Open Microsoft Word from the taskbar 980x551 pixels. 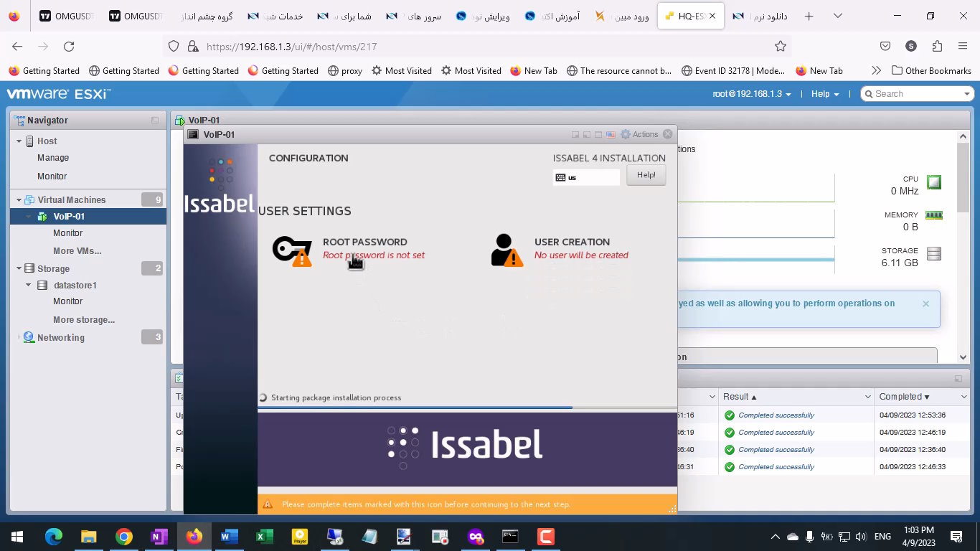(230, 536)
